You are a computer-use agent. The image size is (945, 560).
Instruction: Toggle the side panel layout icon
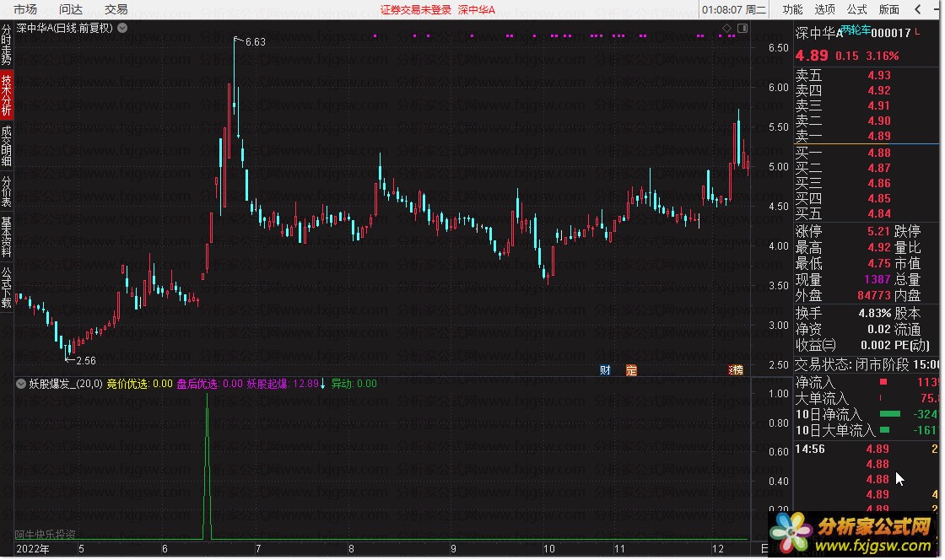tap(742, 28)
